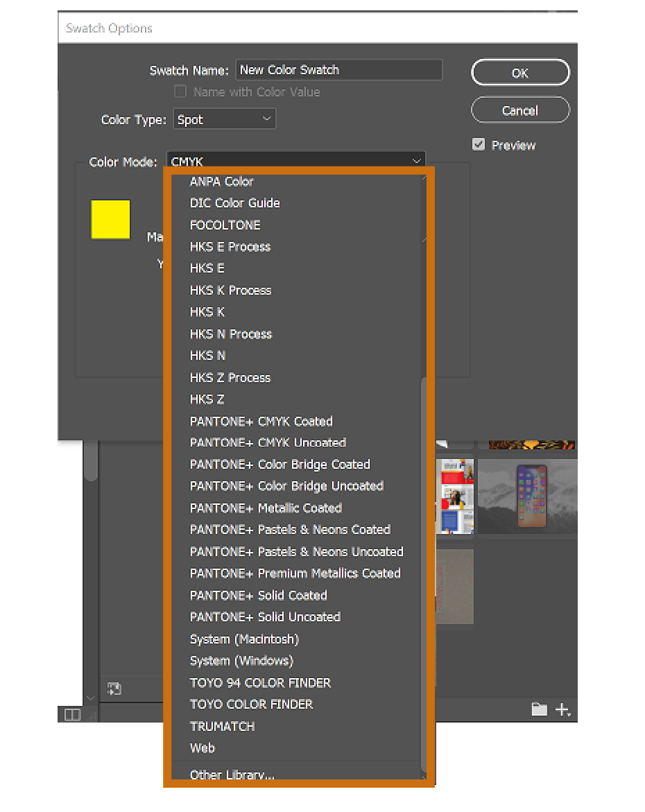Click the plus icon in the Libraries panel
Viewport: 645px width, 812px height.
pyautogui.click(x=562, y=709)
